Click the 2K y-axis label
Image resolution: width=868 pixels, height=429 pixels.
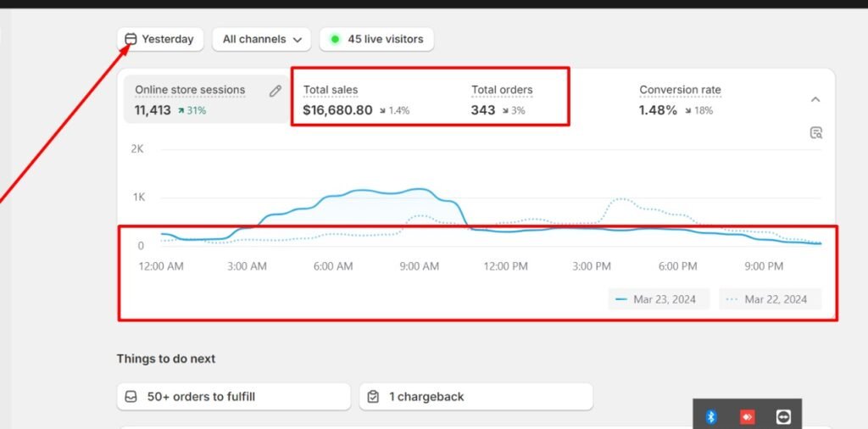coord(137,149)
